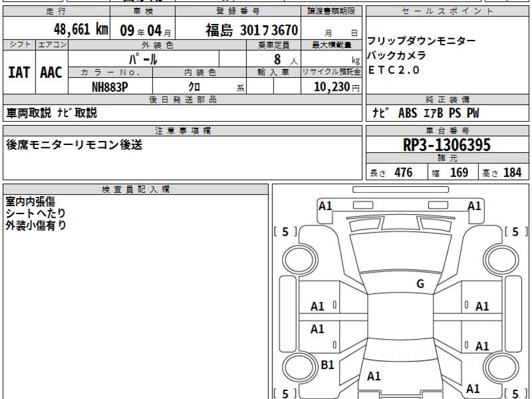
Task: Click the 検査員記入欄 header
Action: (136, 189)
